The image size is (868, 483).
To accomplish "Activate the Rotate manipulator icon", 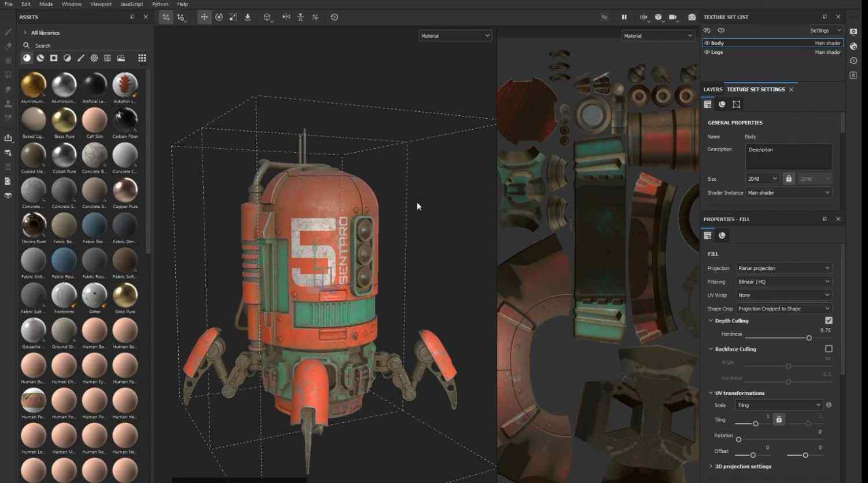I will coord(219,17).
